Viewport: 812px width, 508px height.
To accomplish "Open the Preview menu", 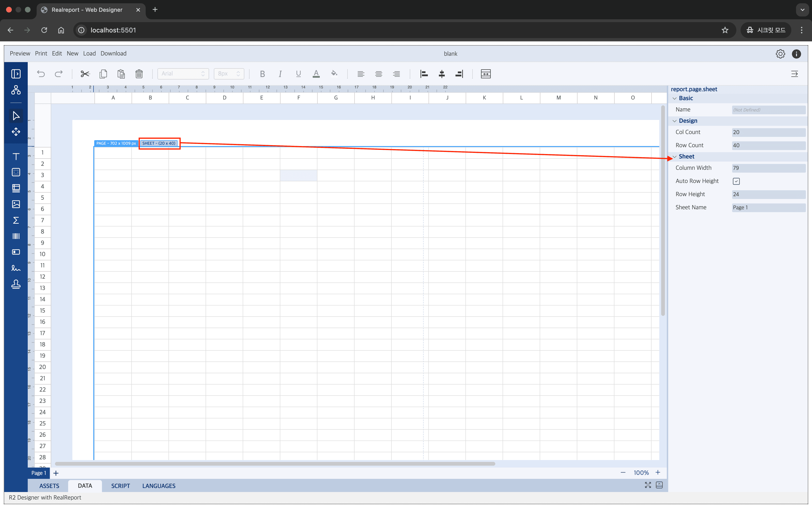I will [20, 53].
